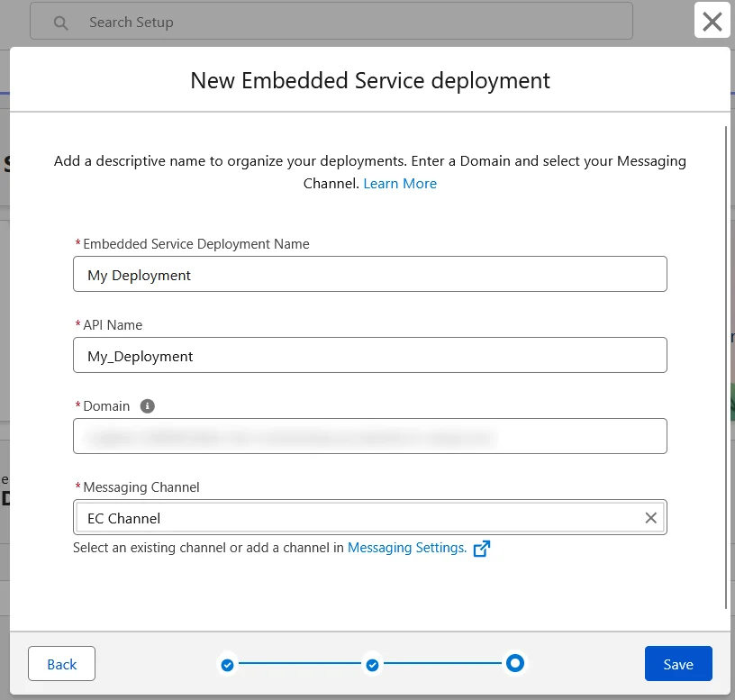Click the API Name field label
The width and height of the screenshot is (735, 700).
coord(113,325)
